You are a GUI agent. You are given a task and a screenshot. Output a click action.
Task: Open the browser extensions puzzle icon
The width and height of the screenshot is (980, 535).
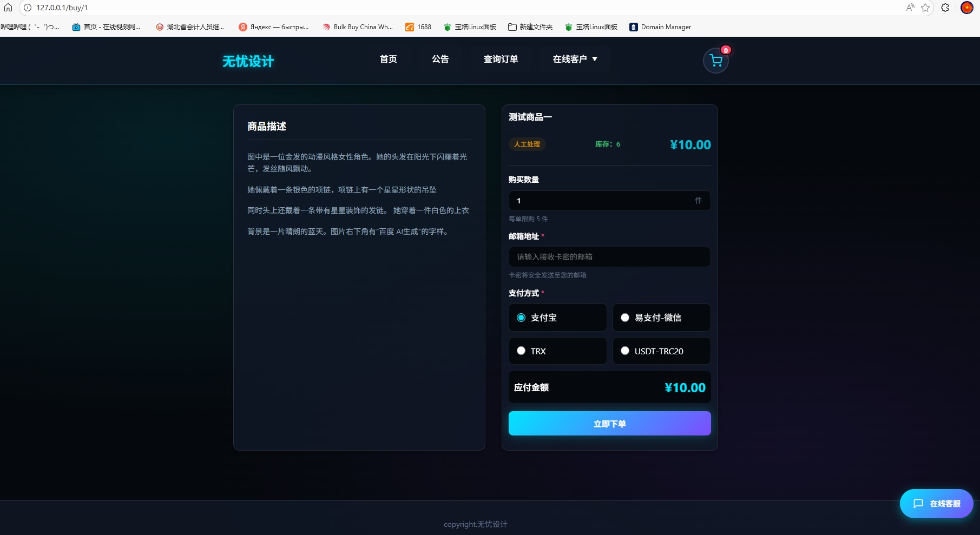click(945, 8)
